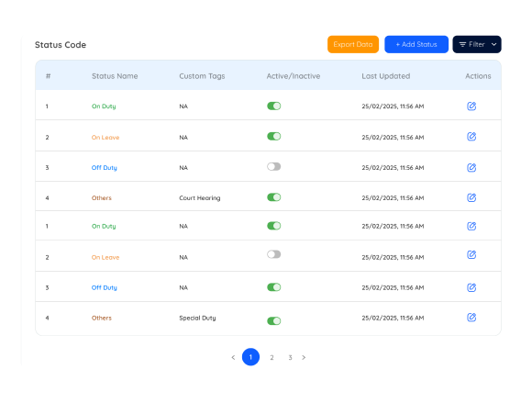Click the Export Data button
Viewport: 532px width, 403px height.
pos(353,44)
